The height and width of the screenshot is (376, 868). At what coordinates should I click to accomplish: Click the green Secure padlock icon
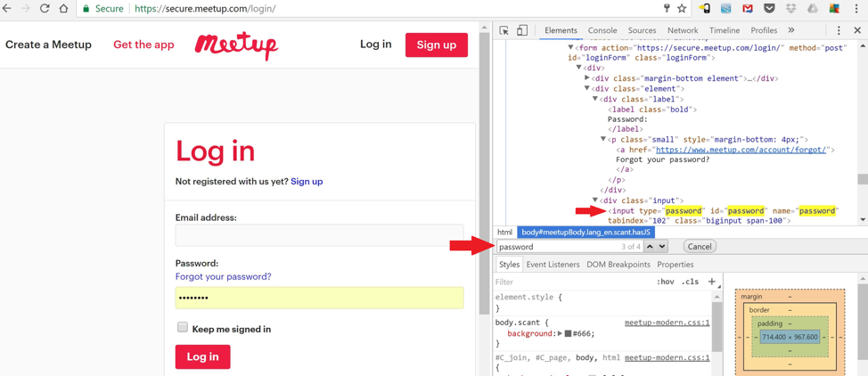coord(86,8)
